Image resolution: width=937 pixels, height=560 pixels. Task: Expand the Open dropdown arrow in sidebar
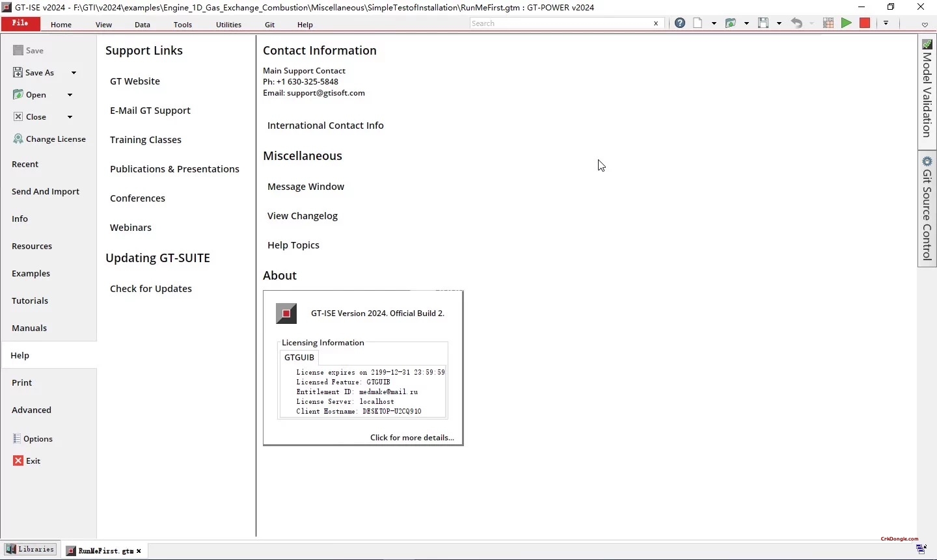(70, 95)
